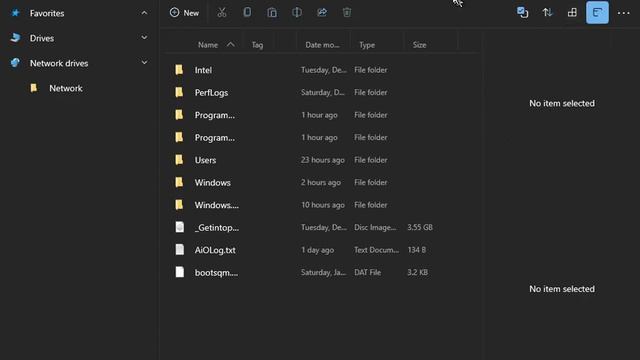Click the AiOLog.txt document icon

[179, 249]
